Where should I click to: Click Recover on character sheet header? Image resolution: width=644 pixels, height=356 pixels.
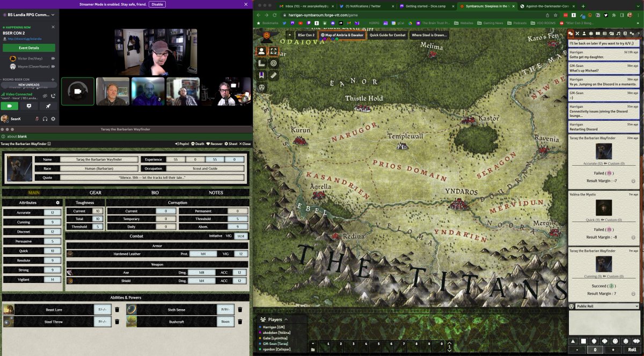pos(215,144)
